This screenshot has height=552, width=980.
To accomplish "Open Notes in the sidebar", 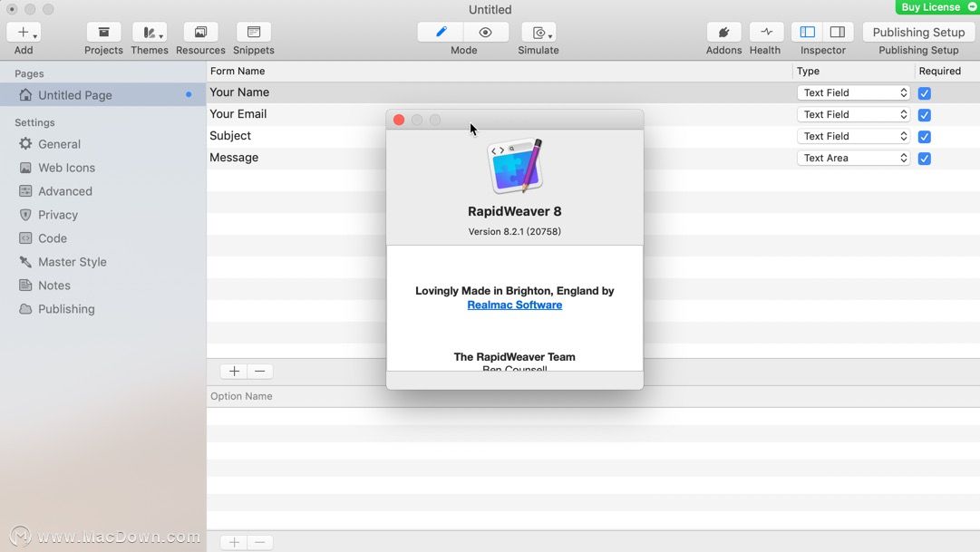I will [54, 286].
